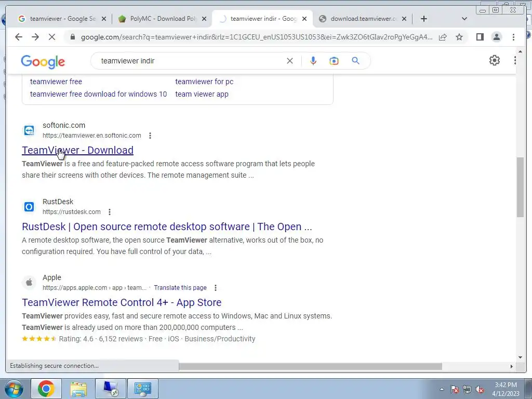Viewport: 532px width, 399px height.
Task: Open Chrome profile menu
Action: click(497, 37)
